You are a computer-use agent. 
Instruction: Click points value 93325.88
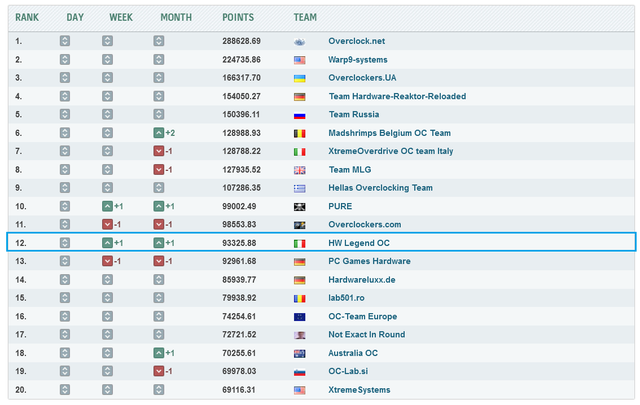pos(239,243)
